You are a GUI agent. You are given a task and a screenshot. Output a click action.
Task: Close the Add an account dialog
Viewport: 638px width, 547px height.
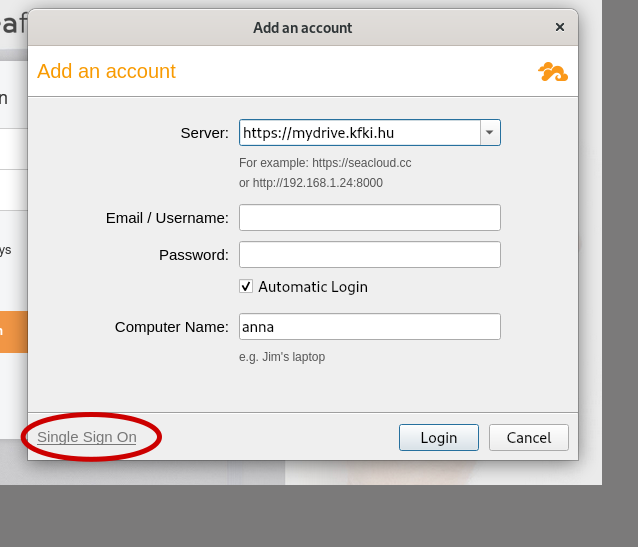pyautogui.click(x=560, y=27)
